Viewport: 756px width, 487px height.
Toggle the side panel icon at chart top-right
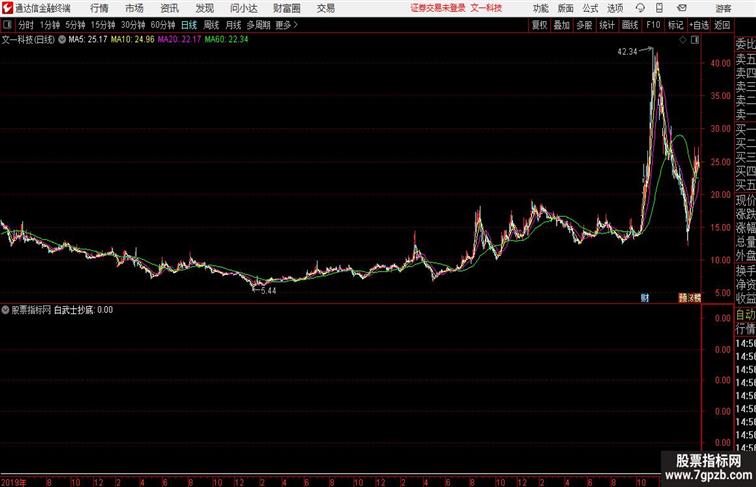[695, 40]
